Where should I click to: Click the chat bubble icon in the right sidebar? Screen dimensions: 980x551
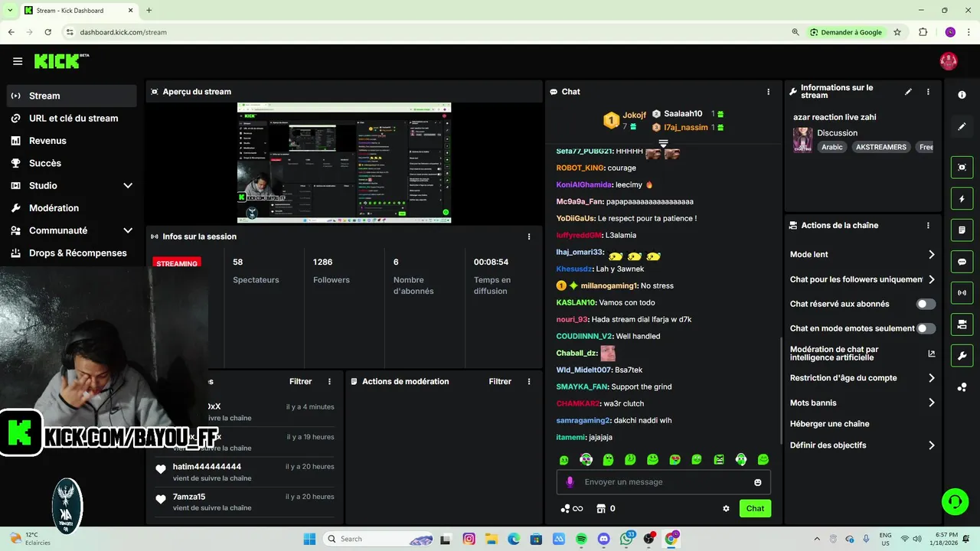(962, 262)
